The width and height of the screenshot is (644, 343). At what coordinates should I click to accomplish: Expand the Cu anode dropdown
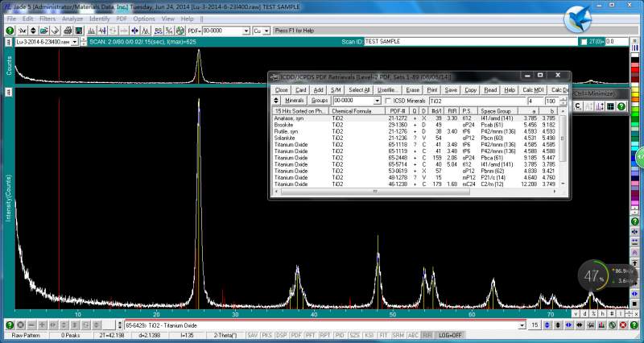click(x=266, y=31)
